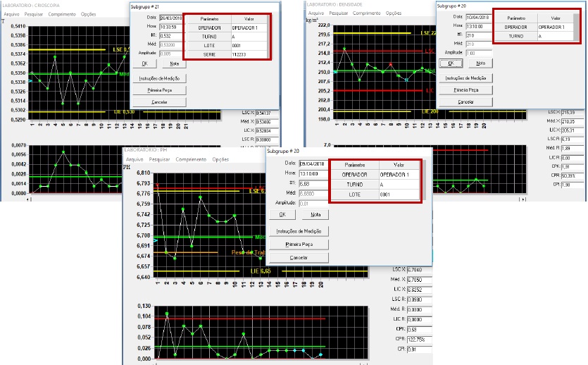Image resolution: width=588 pixels, height=365 pixels.
Task: Click OK in the Subgrupo # 21 dialog
Action: click(144, 63)
